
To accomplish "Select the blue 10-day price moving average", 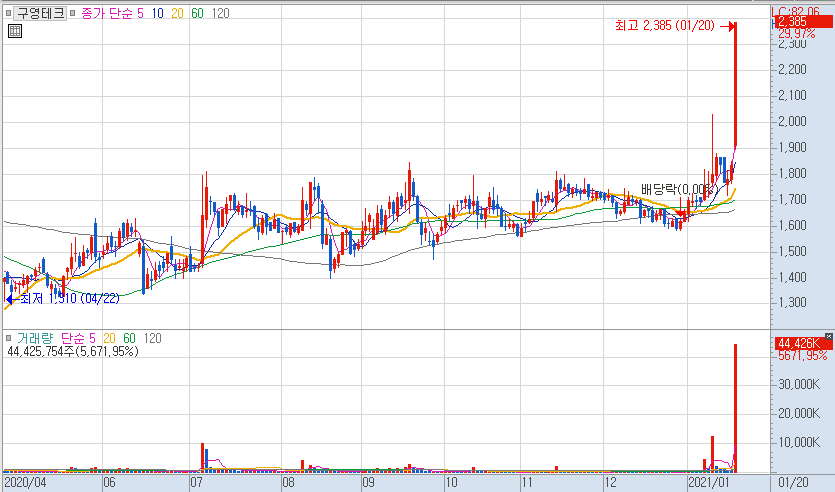I will pyautogui.click(x=158, y=13).
